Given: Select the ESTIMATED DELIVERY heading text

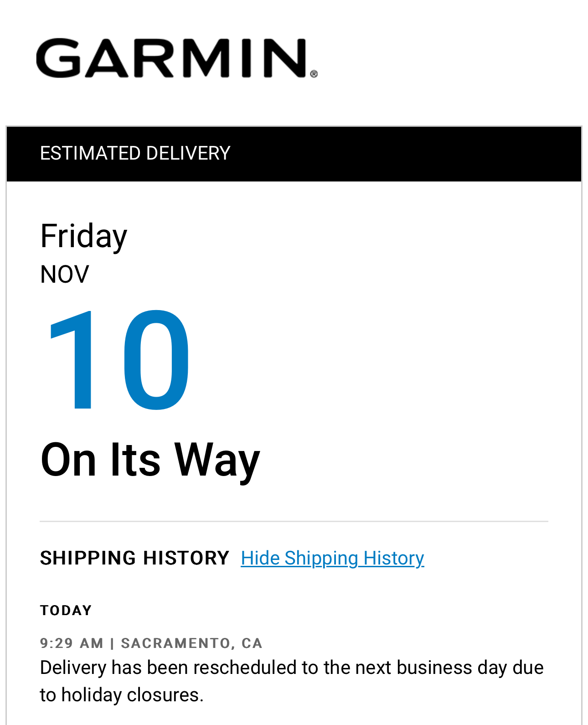Looking at the screenshot, I should 135,153.
